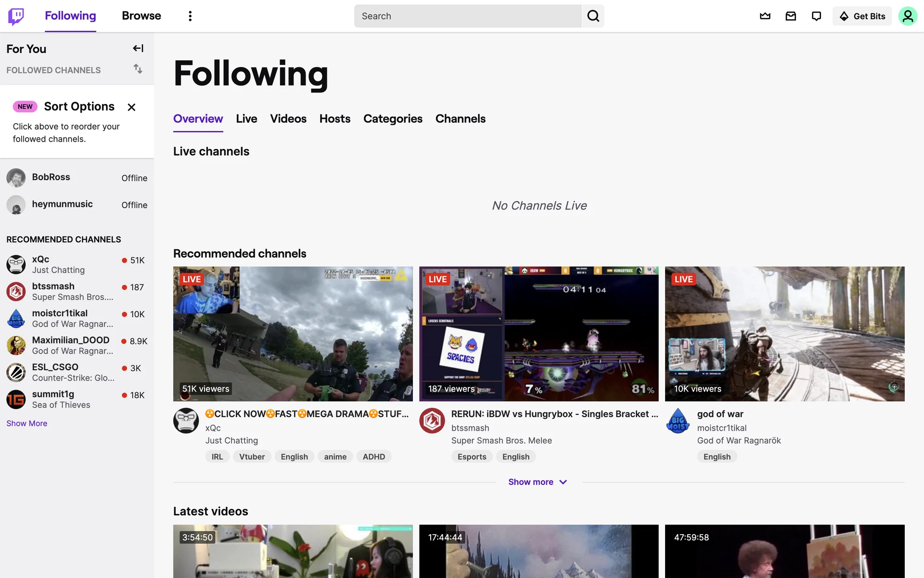
Task: Open the Whispers chat icon
Action: coord(816,16)
